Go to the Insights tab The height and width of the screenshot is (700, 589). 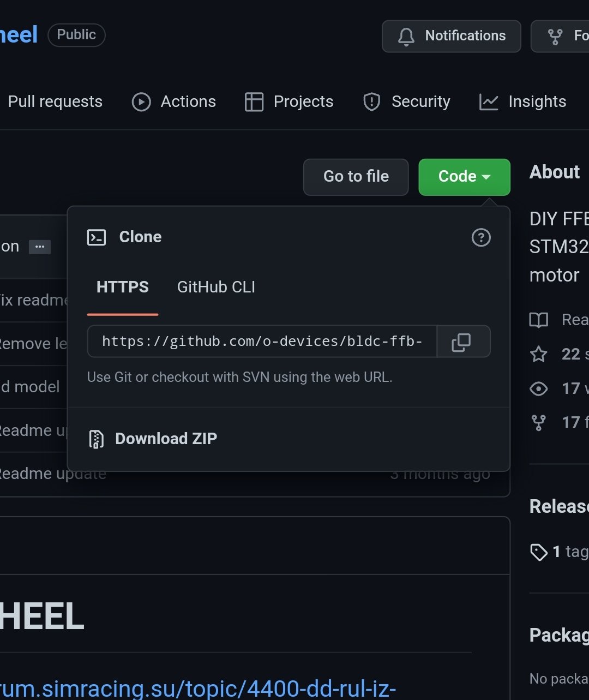point(522,102)
